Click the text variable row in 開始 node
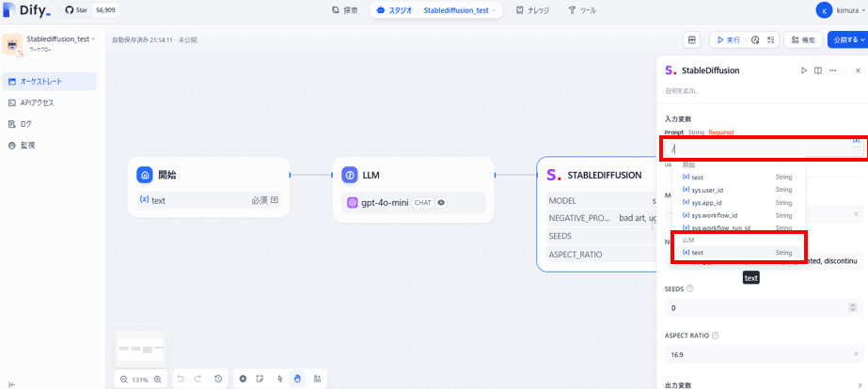 click(208, 200)
